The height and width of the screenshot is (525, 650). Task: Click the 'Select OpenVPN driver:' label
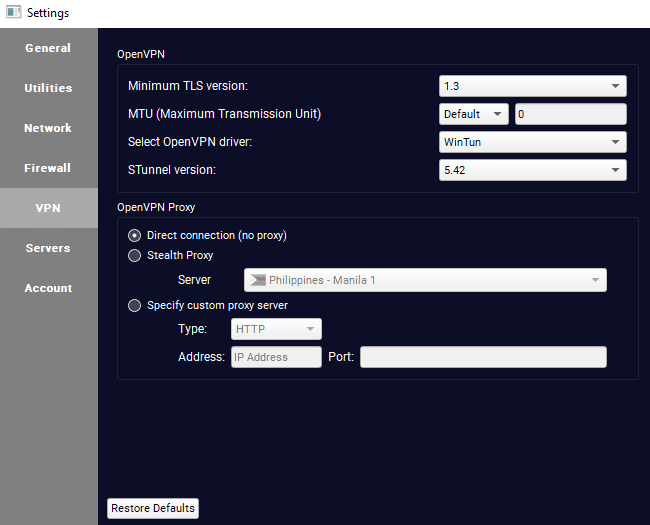click(190, 142)
